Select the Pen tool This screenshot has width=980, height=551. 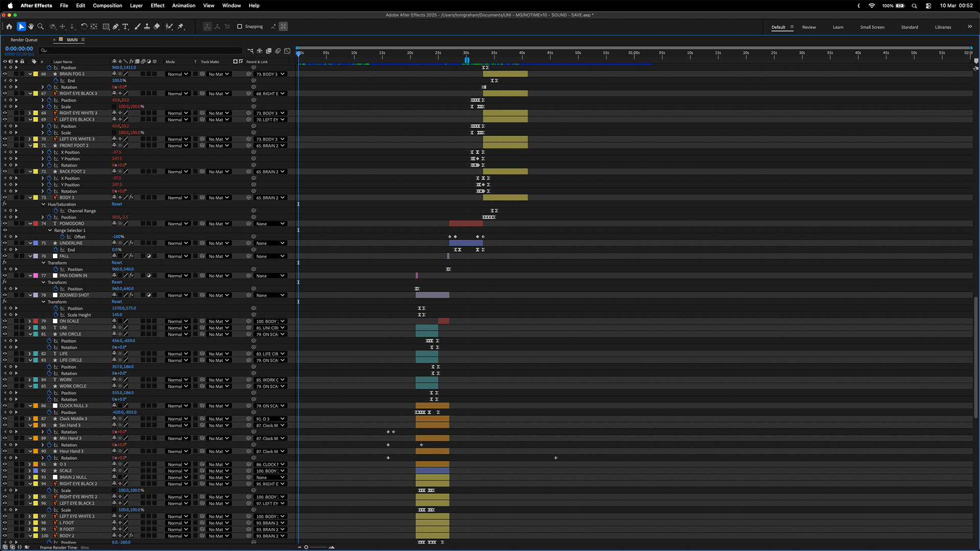pos(116,27)
